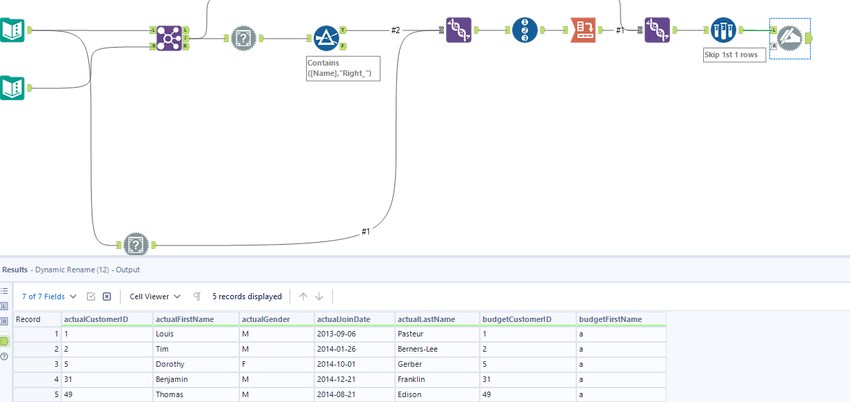Show messages list in Results sidebar

pos(4,291)
